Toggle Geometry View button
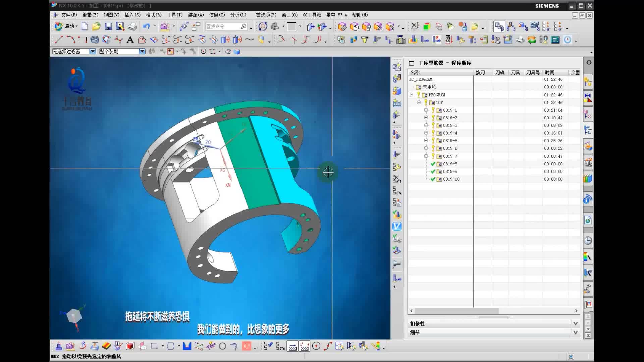Viewport: 644px width, 362px height. point(523,26)
